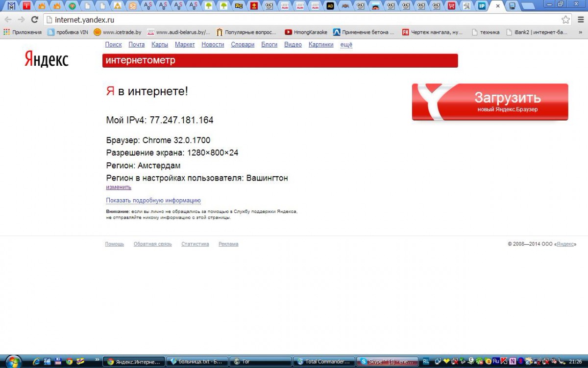588x368 pixels.
Task: Click the browser Forward arrow
Action: coord(21,20)
